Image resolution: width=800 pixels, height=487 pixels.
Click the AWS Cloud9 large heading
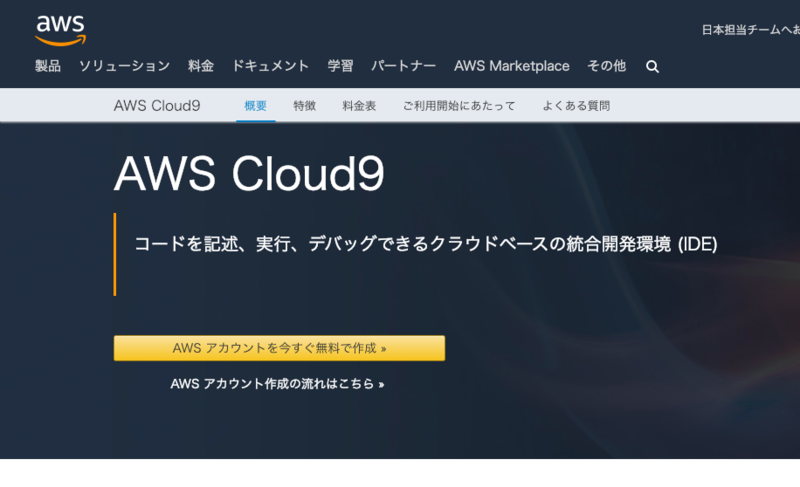[249, 174]
